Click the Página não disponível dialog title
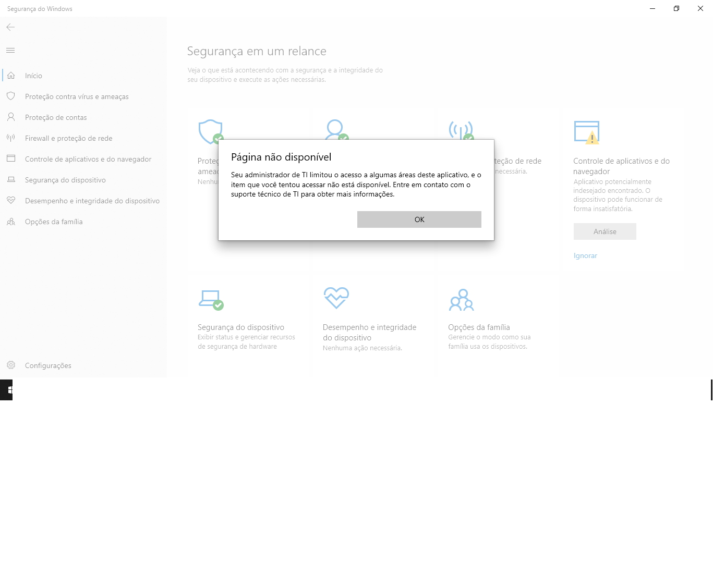The height and width of the screenshot is (588, 713). click(281, 157)
